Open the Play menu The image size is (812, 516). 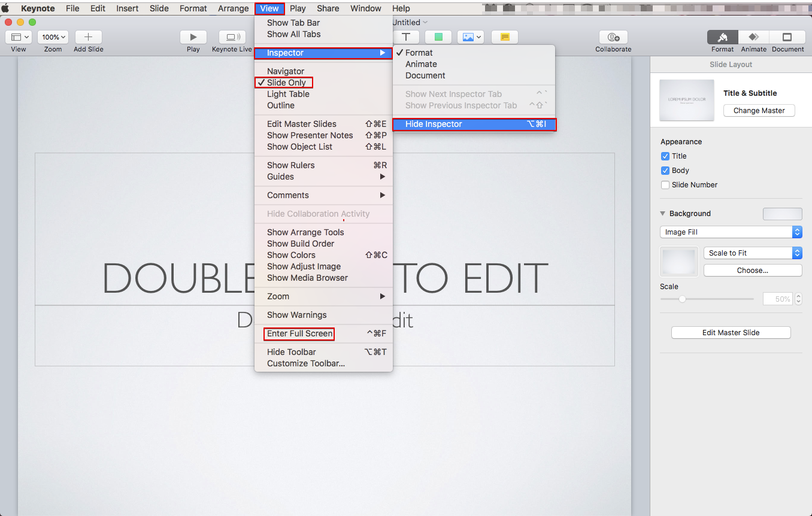tap(298, 8)
